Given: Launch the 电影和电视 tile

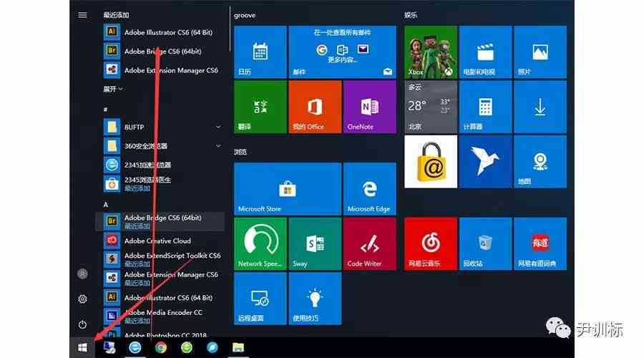Looking at the screenshot, I should click(485, 52).
